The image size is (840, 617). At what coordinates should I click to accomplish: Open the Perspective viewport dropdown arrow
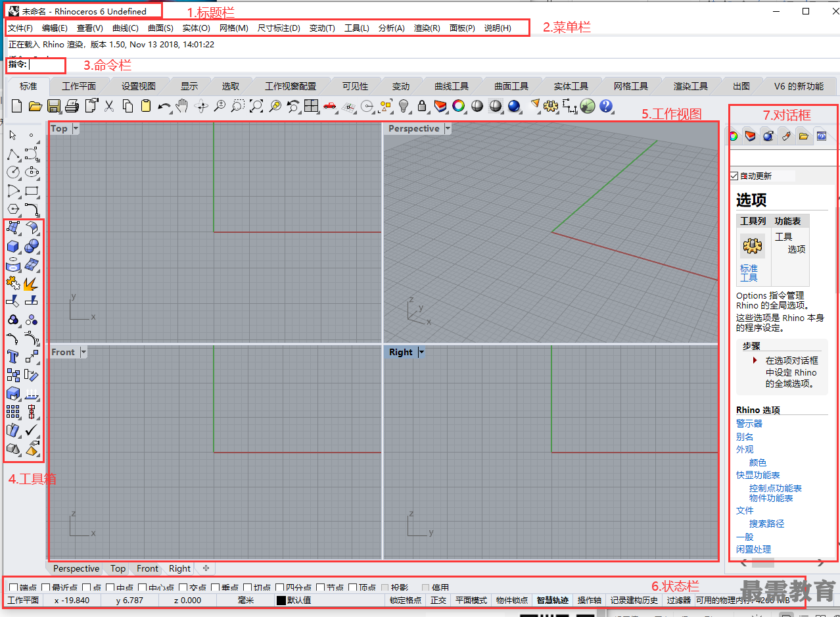pos(448,128)
